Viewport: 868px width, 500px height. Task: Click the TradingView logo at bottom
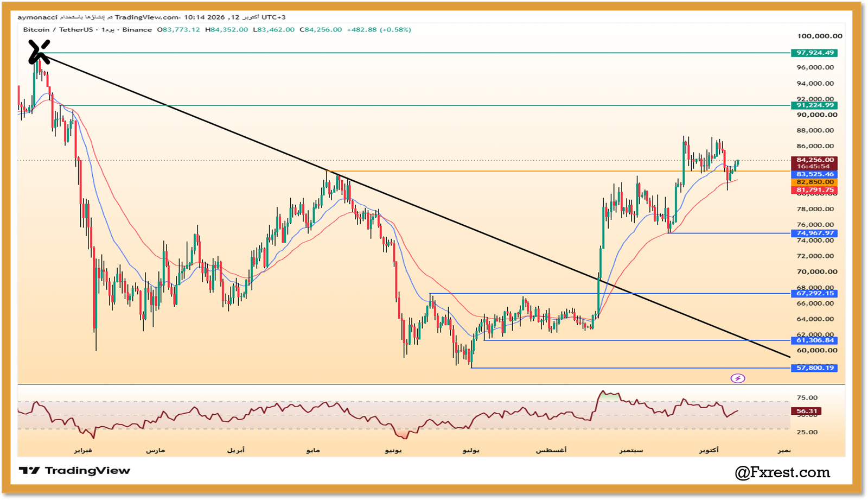tap(74, 471)
